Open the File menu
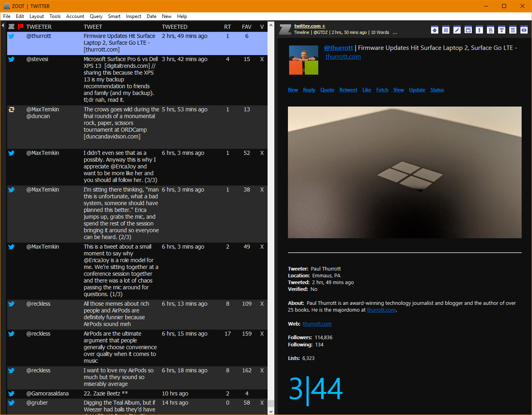532x415 pixels. pyautogui.click(x=7, y=16)
